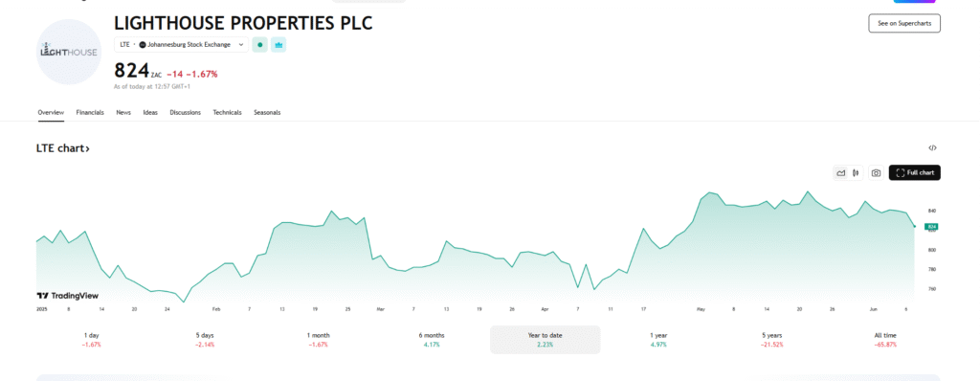Switch to the Financials tab
This screenshot has height=381, width=980.
[90, 113]
